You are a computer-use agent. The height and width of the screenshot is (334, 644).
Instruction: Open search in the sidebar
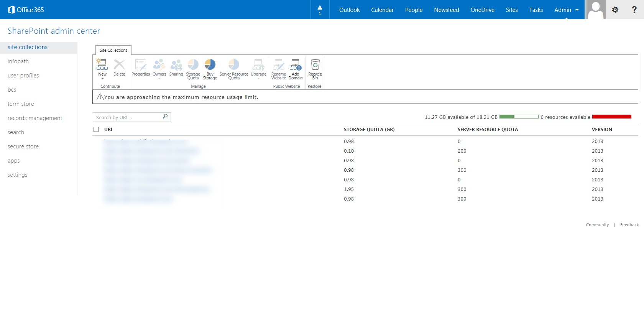pos(16,132)
